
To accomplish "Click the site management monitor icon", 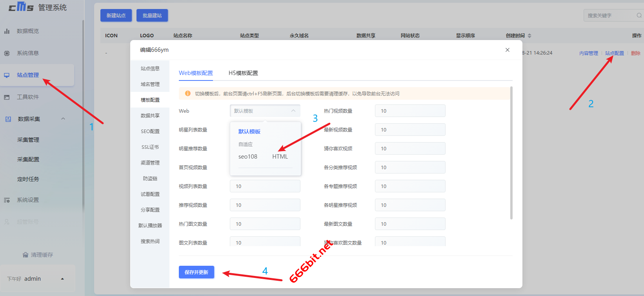I will point(7,75).
